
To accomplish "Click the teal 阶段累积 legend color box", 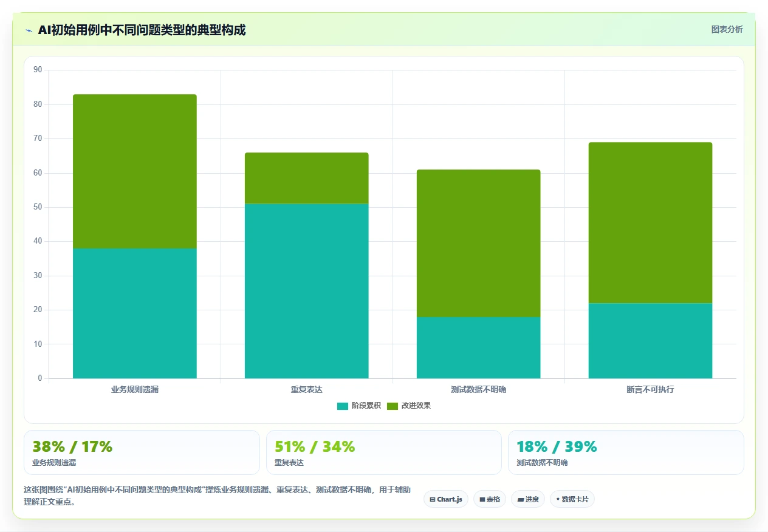I will click(x=343, y=406).
